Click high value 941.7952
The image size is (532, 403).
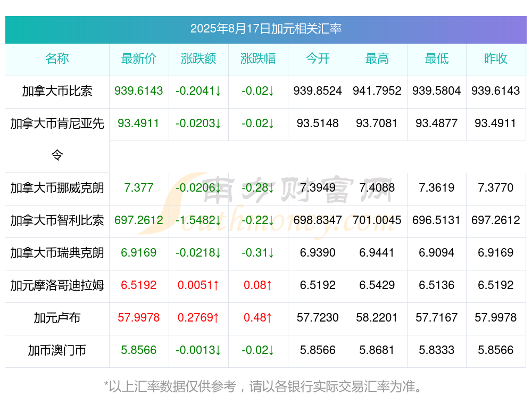pos(377,91)
